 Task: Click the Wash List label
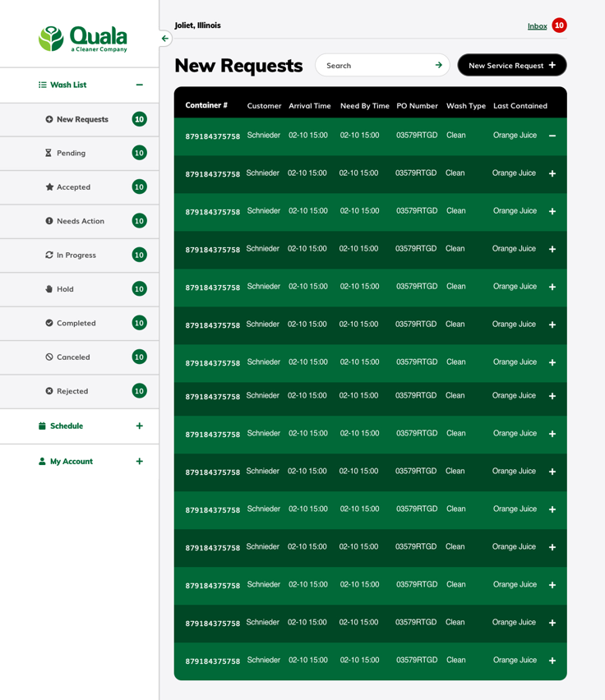[68, 85]
